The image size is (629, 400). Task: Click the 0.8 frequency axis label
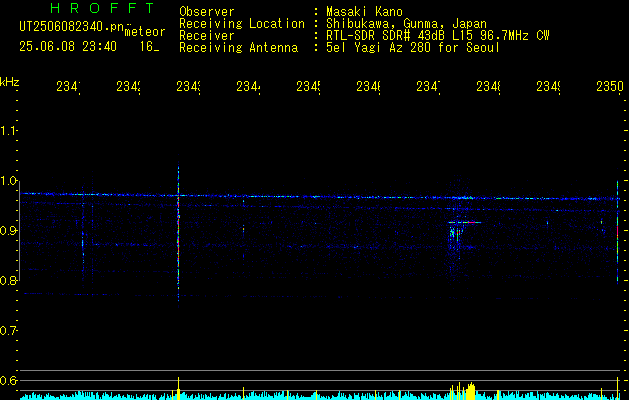point(8,281)
